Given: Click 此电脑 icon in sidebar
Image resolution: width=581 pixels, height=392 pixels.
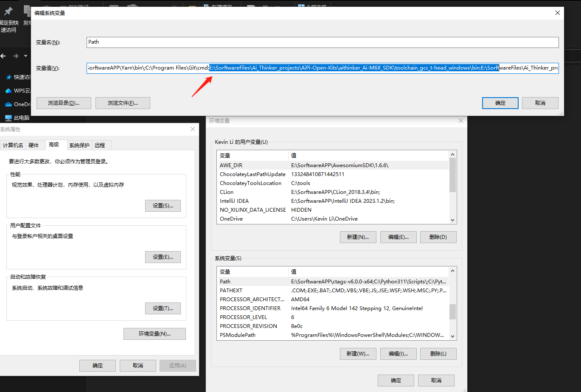Looking at the screenshot, I should (8, 118).
